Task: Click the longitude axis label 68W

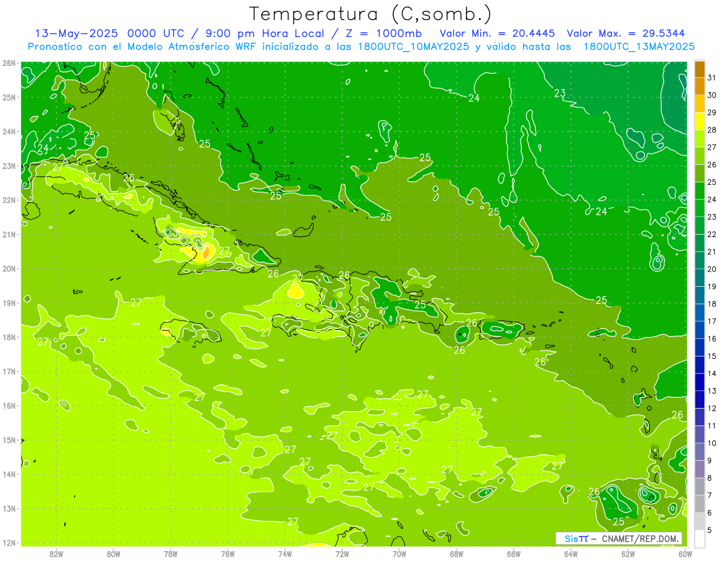Action: tap(457, 553)
